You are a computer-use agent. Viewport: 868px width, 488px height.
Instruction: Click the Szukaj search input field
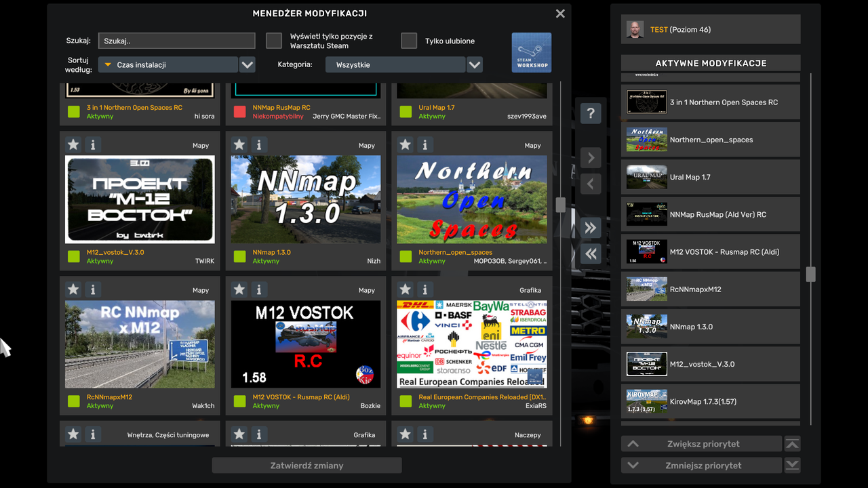[176, 40]
